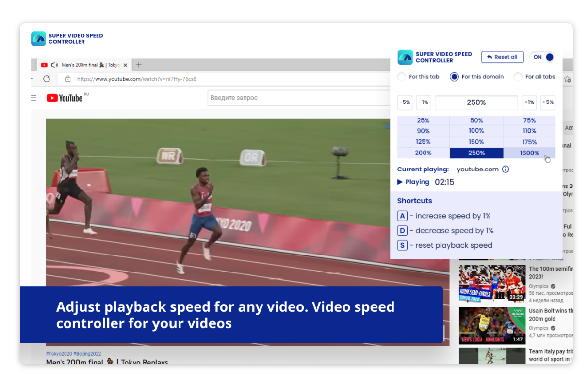
Task: Open the YouTube hamburger menu
Action: click(33, 98)
